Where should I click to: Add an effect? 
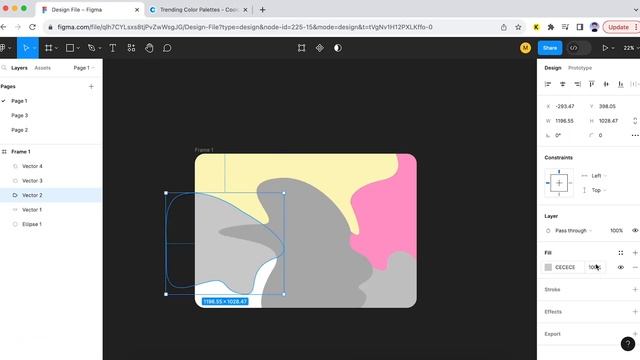point(635,312)
